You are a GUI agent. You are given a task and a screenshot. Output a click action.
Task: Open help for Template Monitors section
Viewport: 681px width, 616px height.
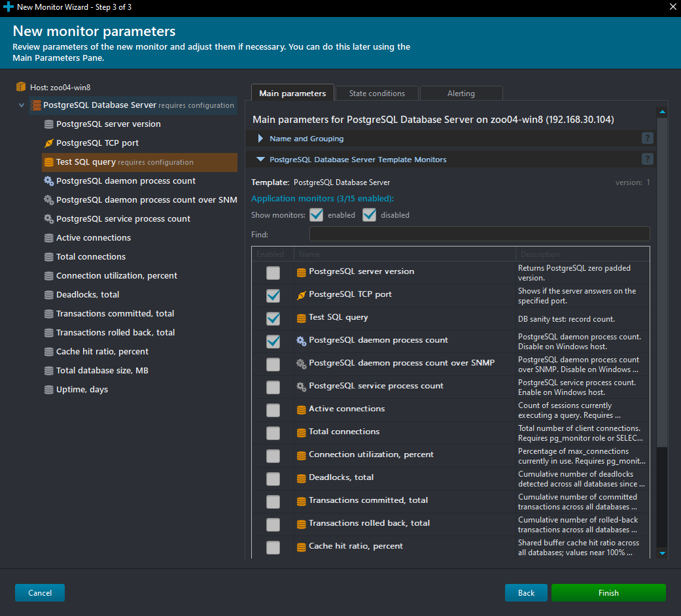tap(647, 159)
